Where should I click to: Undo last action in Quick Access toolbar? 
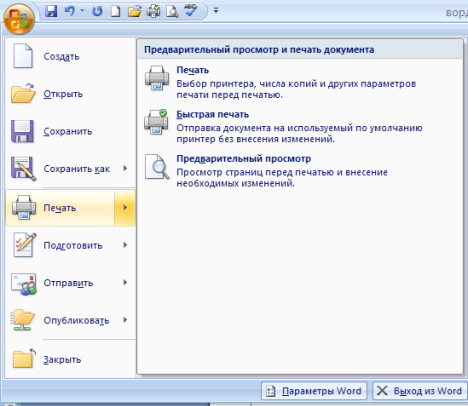[70, 11]
